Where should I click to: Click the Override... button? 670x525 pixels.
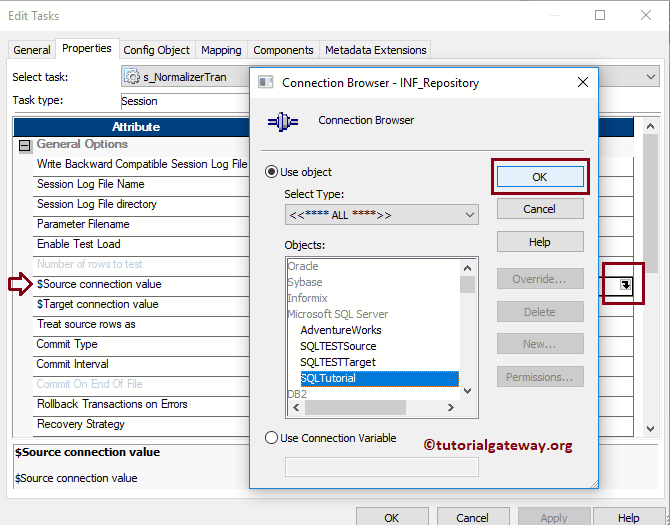point(540,279)
